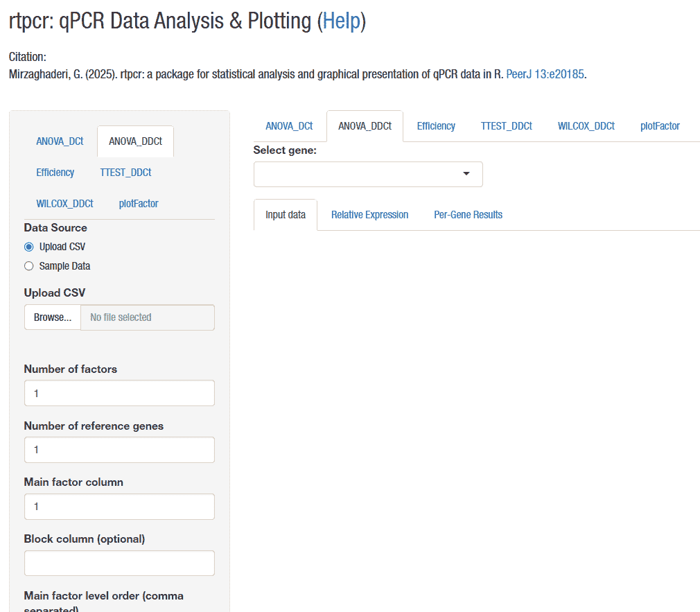Click the Browse... file upload button
The height and width of the screenshot is (612, 700).
pyautogui.click(x=53, y=317)
